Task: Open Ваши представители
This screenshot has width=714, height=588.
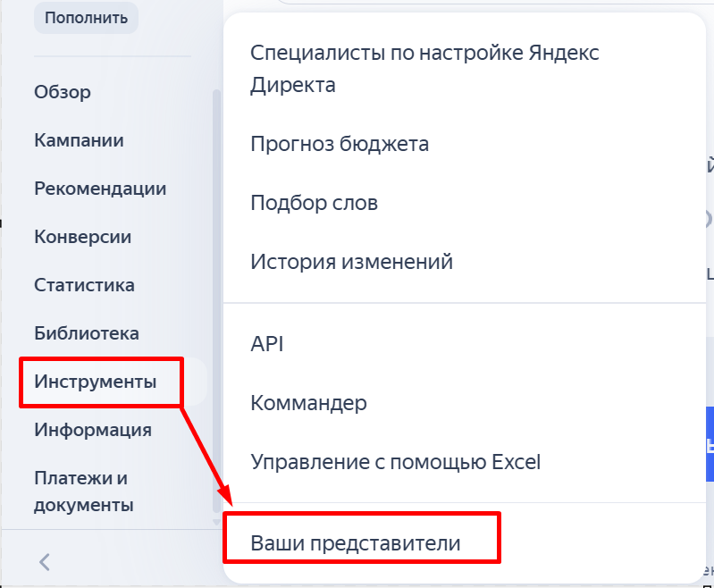Action: point(356,542)
